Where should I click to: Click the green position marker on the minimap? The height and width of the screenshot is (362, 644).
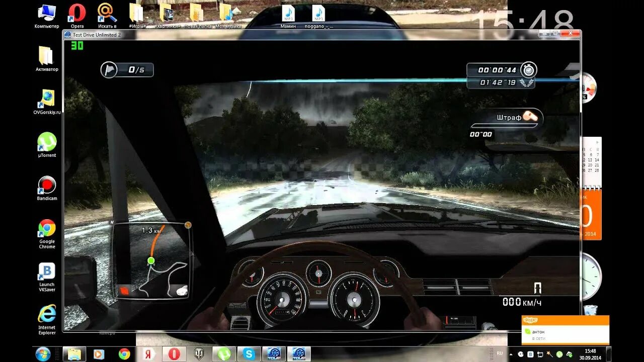(x=150, y=260)
